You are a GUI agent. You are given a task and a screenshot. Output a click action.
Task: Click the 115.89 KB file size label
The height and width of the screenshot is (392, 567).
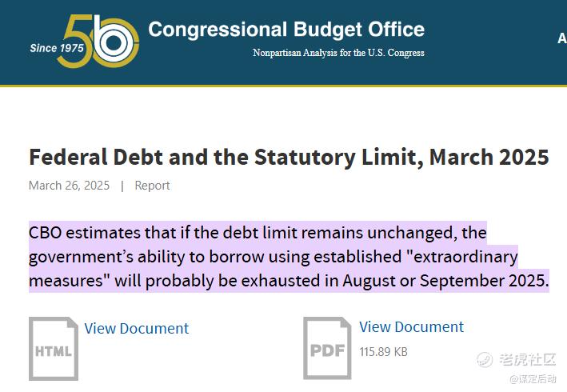(383, 352)
